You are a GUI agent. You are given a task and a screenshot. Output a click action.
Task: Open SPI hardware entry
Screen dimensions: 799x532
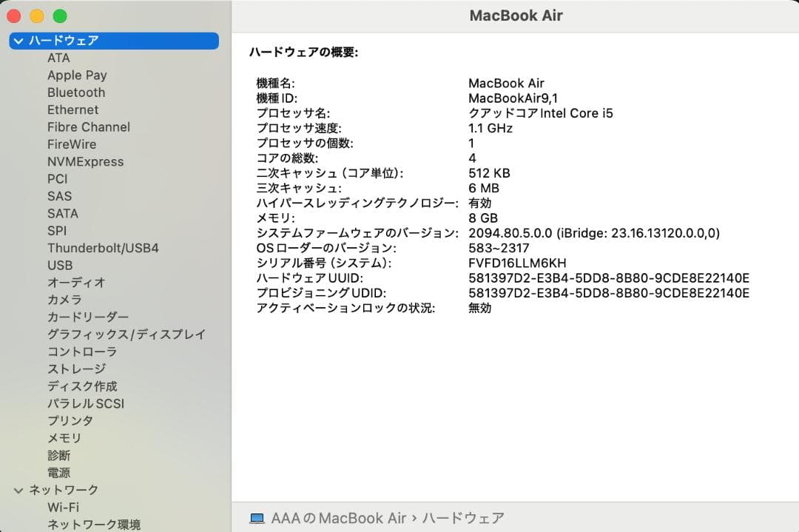(x=57, y=231)
